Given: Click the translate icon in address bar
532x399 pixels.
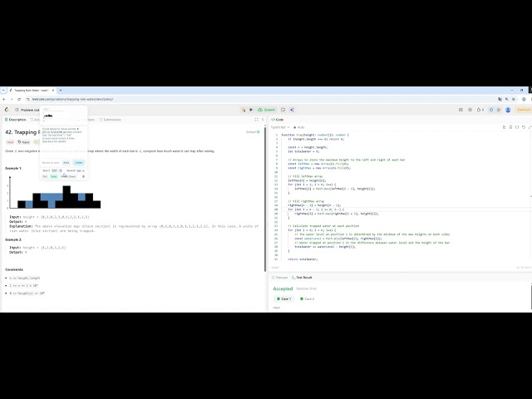Looking at the screenshot, I should (x=500, y=99).
